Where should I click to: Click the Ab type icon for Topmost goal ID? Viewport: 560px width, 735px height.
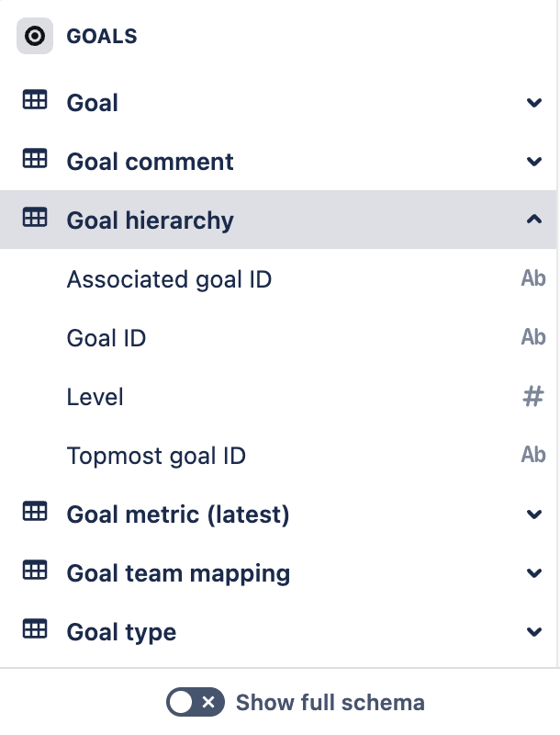[533, 455]
